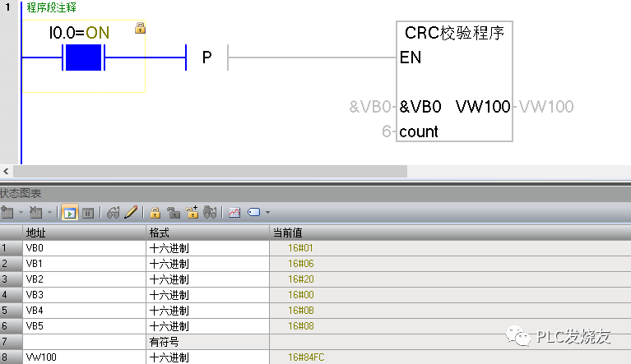
Task: Select the VB4 address cell
Action: 84,311
